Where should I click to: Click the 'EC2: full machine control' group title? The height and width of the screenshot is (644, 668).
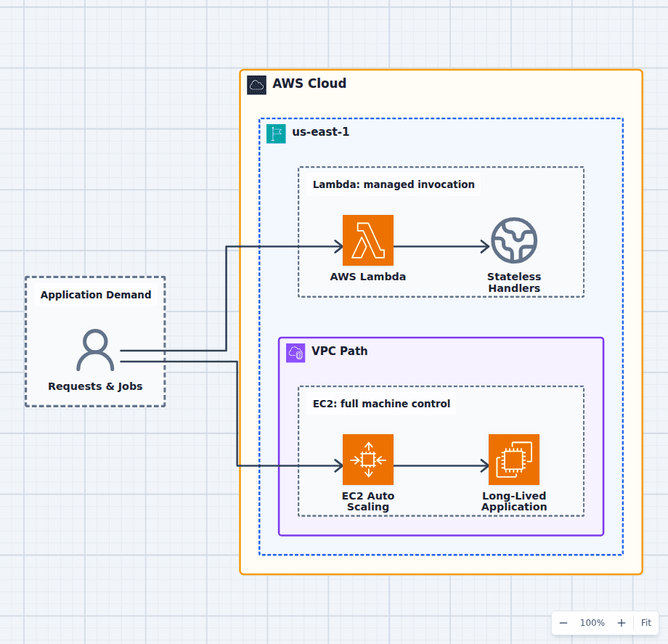[x=381, y=404]
